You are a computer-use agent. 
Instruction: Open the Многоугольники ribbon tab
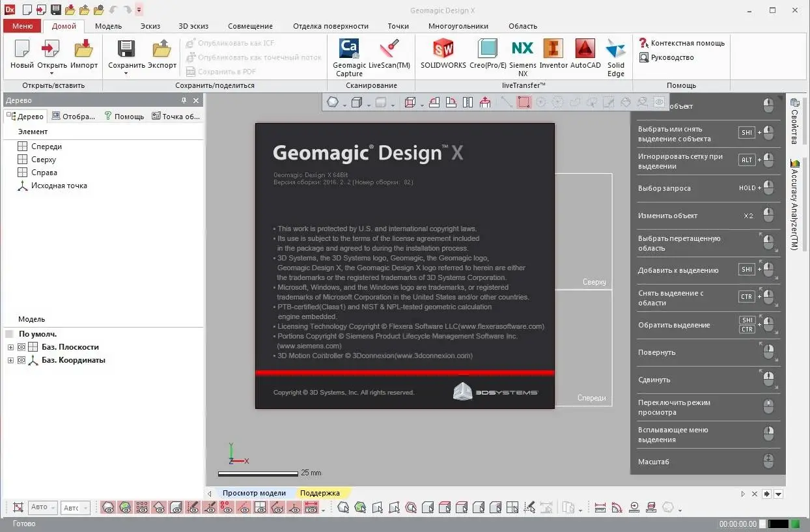click(x=458, y=26)
